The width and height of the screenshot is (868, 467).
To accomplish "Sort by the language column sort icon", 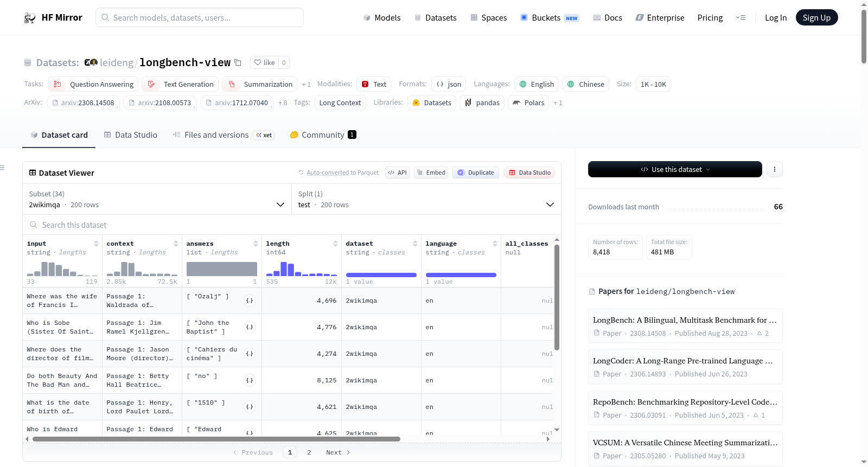I will click(495, 244).
